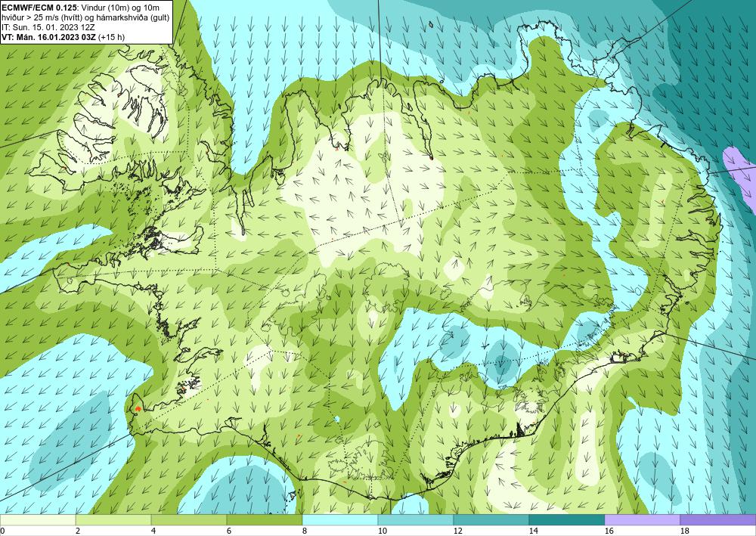
Task: Click the legend scale label "14"
Action: click(534, 531)
